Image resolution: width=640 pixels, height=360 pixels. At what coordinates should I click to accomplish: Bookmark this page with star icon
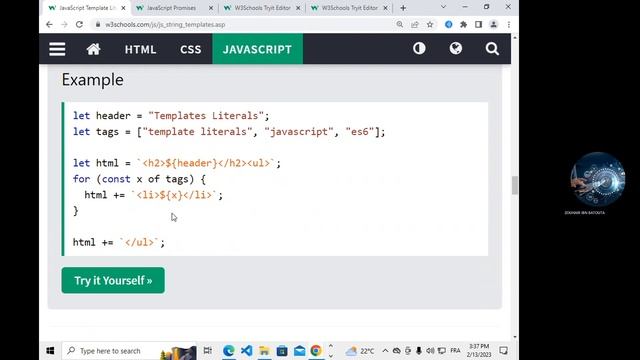click(x=430, y=24)
